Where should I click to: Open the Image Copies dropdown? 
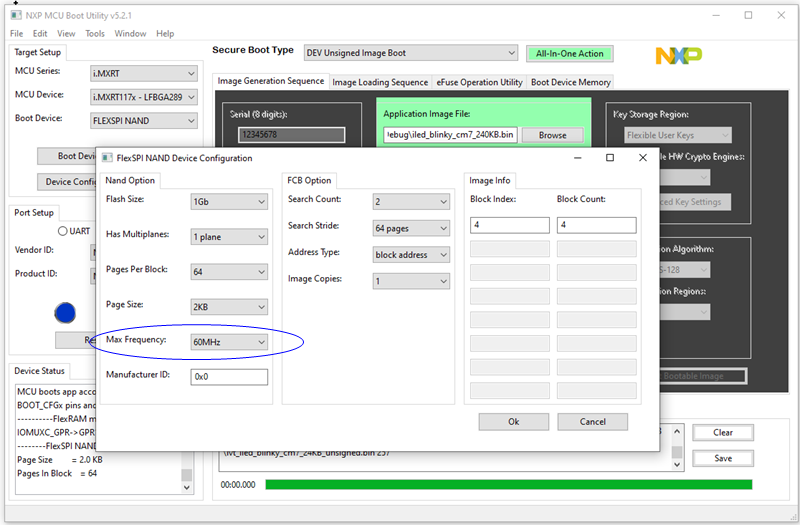point(411,281)
